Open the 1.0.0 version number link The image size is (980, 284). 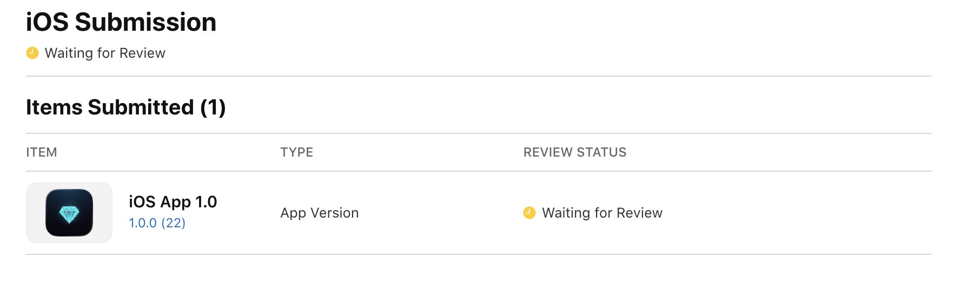pos(143,223)
